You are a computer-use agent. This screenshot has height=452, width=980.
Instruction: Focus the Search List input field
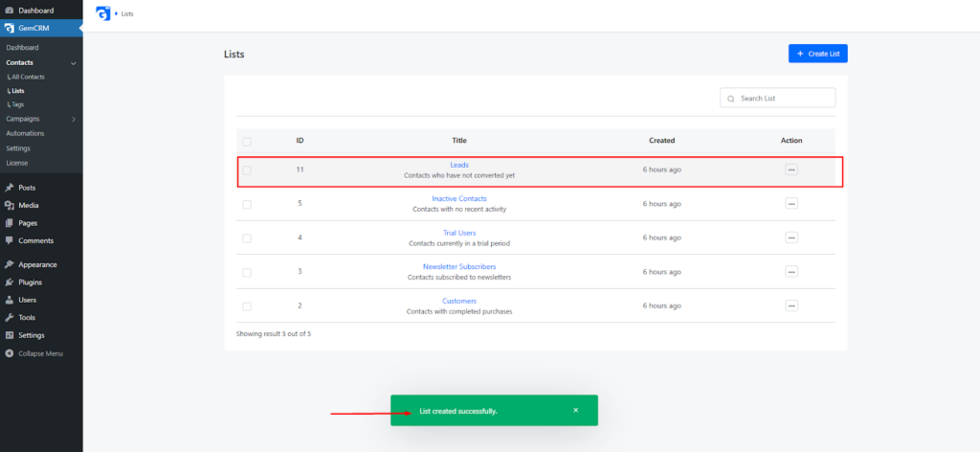coord(777,98)
